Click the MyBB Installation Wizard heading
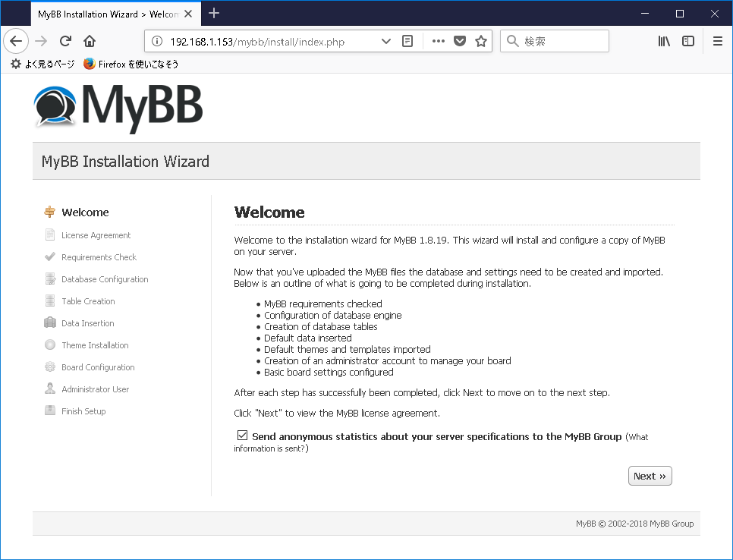The height and width of the screenshot is (560, 733). pos(125,162)
